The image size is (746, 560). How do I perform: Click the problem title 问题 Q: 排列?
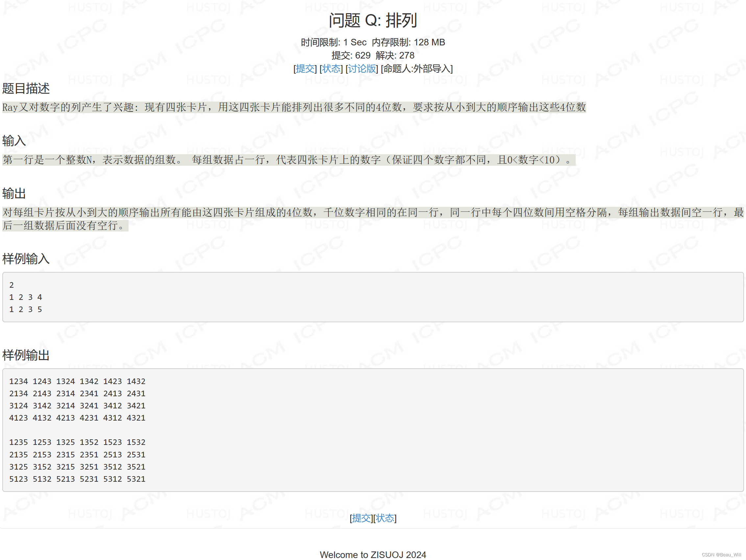pos(373,20)
